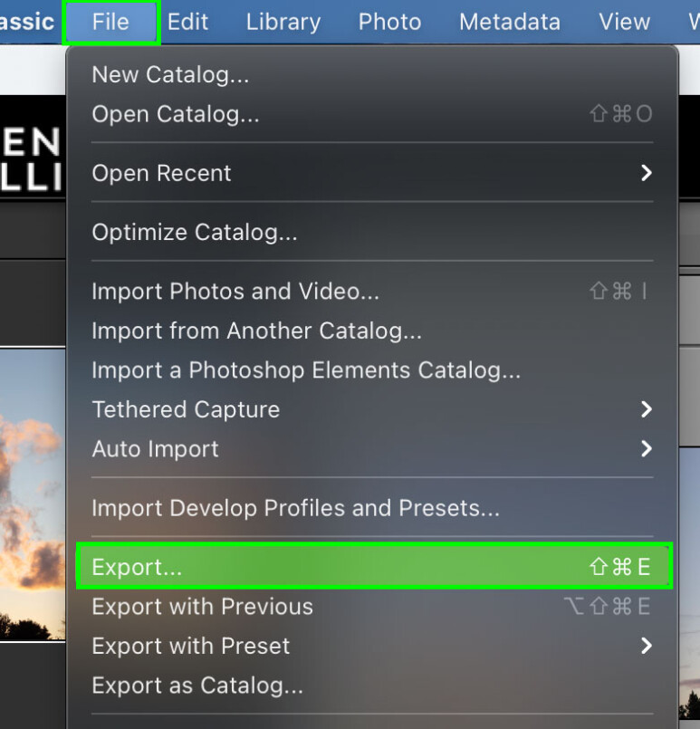
Task: Expand the Open Recent submenu
Action: 161,173
